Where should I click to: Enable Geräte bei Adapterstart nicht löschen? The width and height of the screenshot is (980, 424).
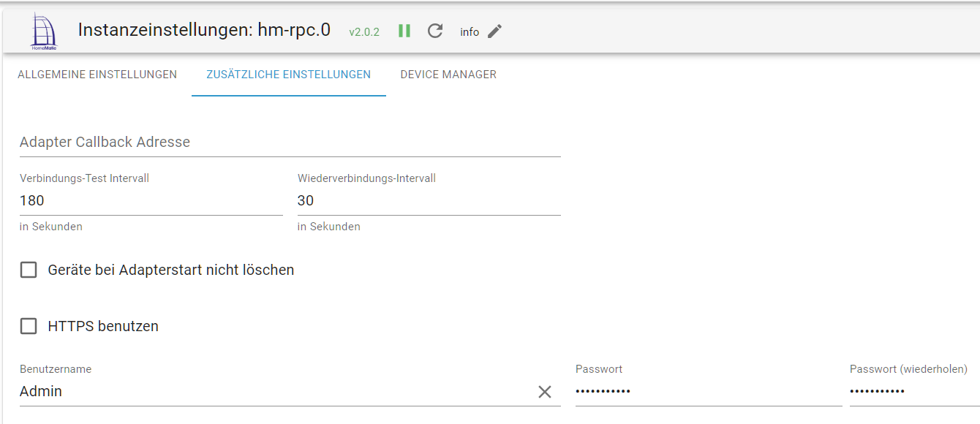[29, 270]
